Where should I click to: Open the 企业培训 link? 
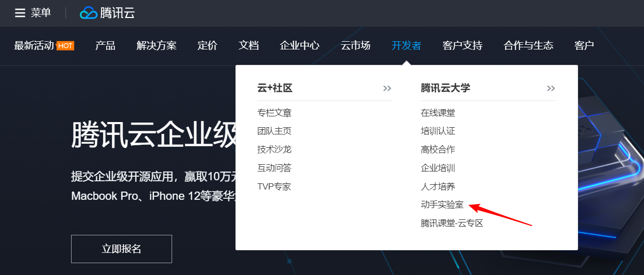click(x=438, y=168)
